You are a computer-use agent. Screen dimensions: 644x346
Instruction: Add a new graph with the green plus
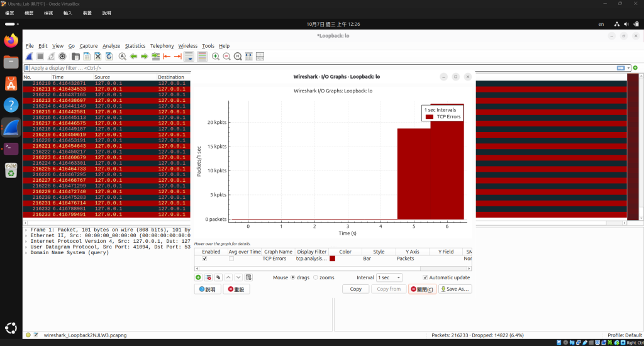pos(198,277)
